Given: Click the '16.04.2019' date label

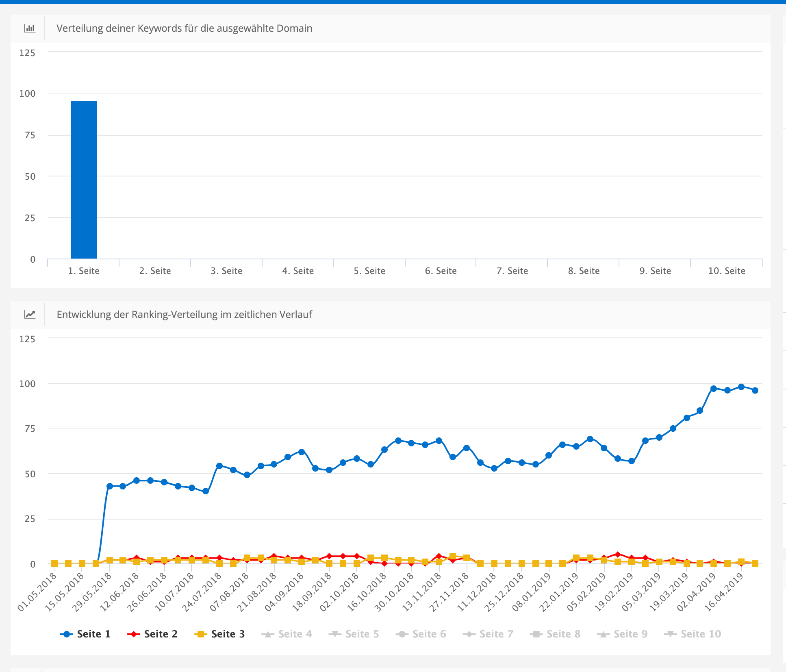Looking at the screenshot, I should (x=725, y=592).
